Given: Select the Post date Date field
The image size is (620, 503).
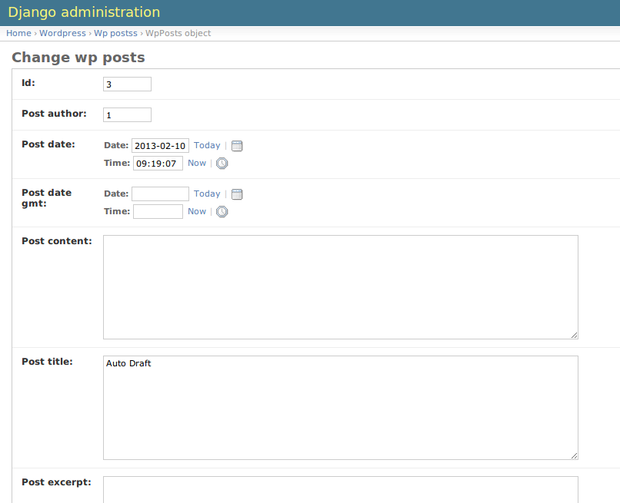Looking at the screenshot, I should click(x=160, y=146).
